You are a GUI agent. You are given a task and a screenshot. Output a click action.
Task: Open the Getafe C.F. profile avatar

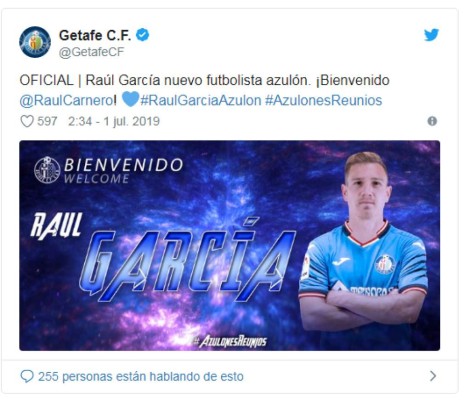coord(35,42)
